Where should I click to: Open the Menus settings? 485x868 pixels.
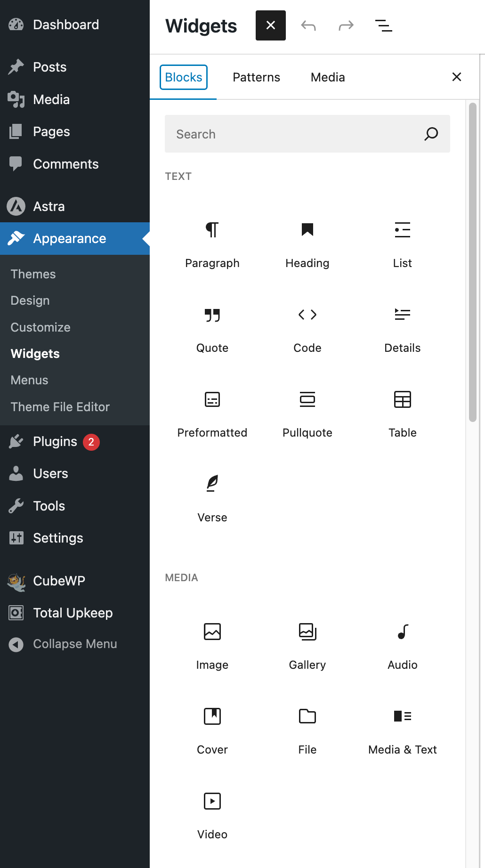pyautogui.click(x=29, y=380)
